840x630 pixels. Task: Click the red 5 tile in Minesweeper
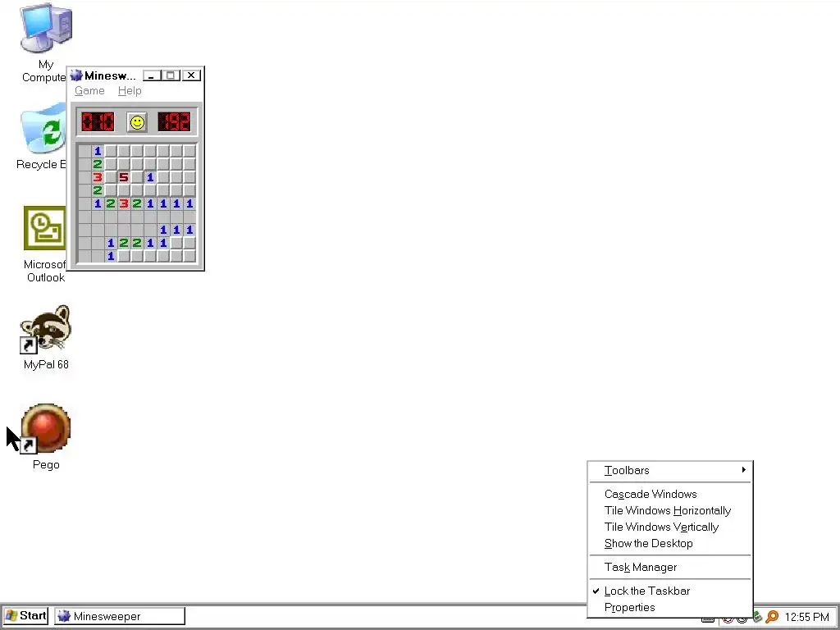coord(124,177)
